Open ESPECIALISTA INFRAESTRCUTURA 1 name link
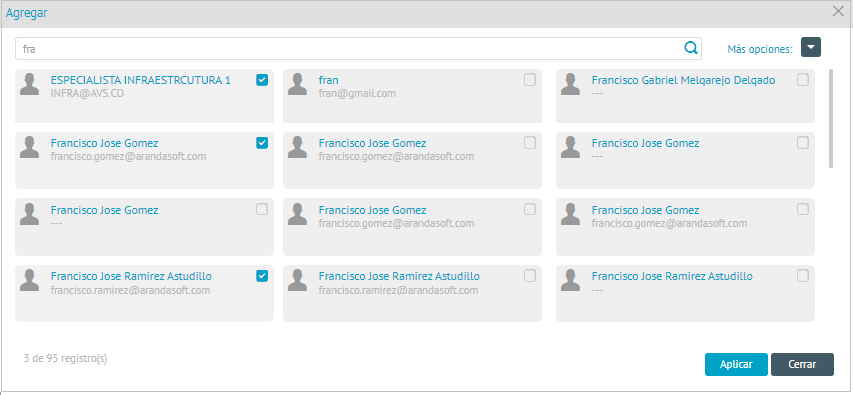The height and width of the screenshot is (395, 853). coord(141,80)
